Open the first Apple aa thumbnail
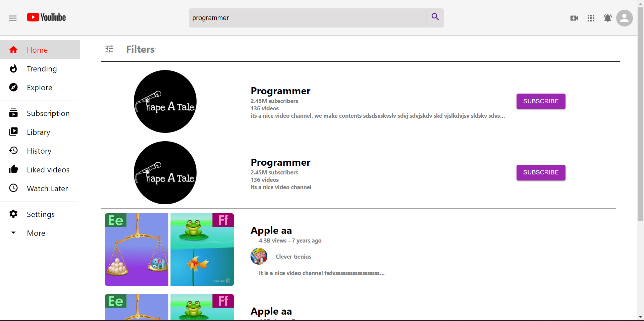The image size is (644, 321). coord(169,249)
